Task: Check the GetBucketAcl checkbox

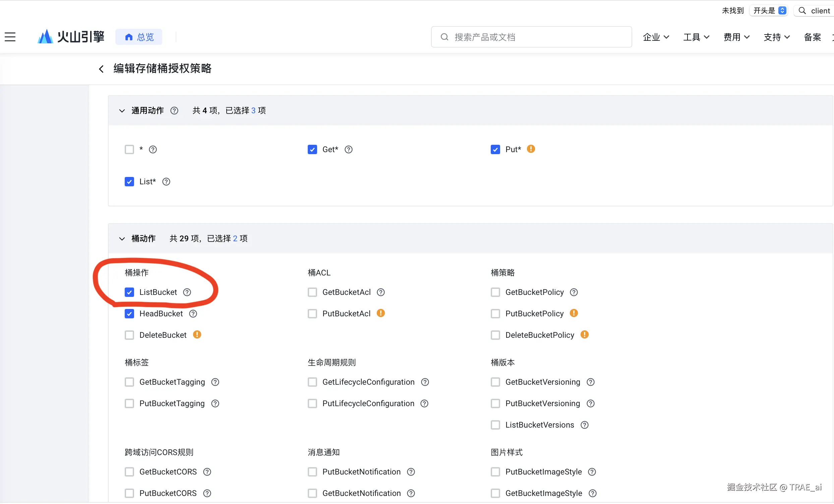Action: click(312, 292)
